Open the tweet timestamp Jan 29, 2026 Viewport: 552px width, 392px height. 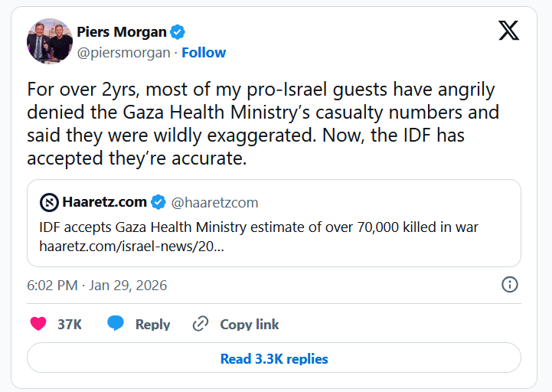pyautogui.click(x=96, y=286)
